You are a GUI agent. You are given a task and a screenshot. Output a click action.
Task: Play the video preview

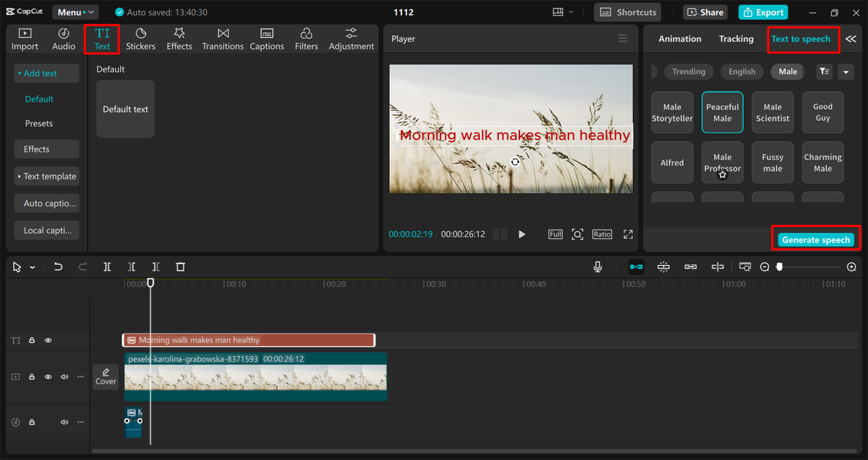point(521,234)
